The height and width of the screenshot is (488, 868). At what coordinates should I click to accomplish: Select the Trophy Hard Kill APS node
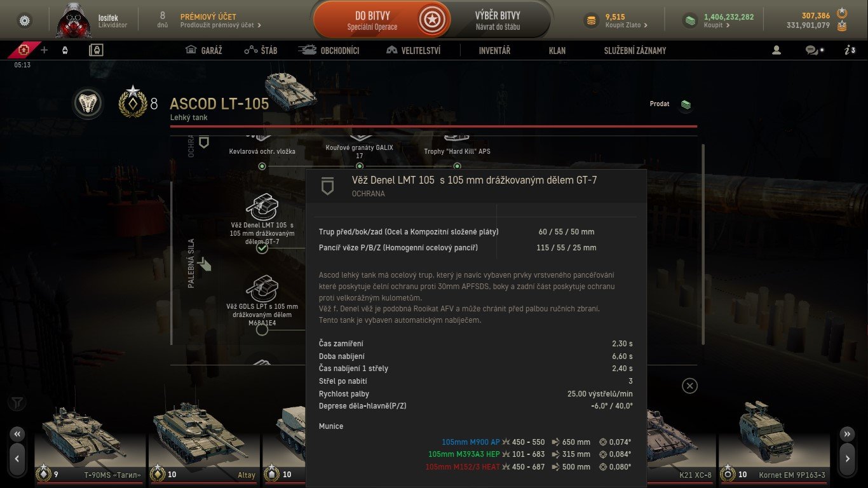click(x=457, y=166)
